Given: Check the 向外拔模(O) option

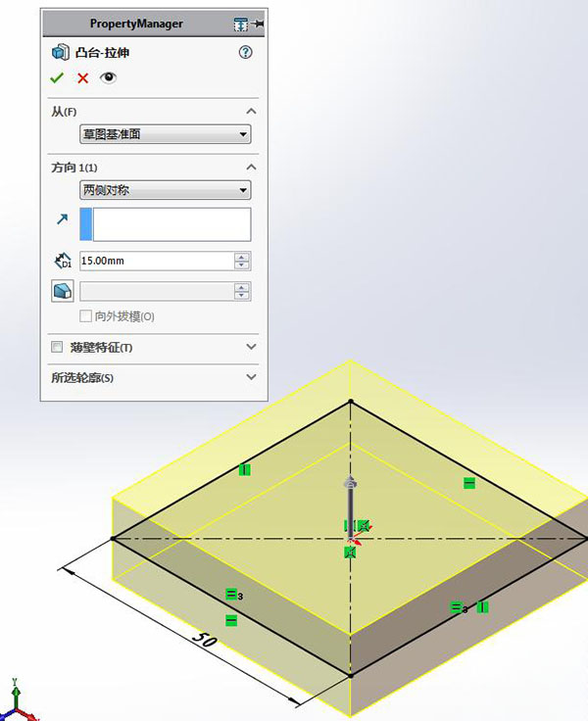Looking at the screenshot, I should point(85,315).
